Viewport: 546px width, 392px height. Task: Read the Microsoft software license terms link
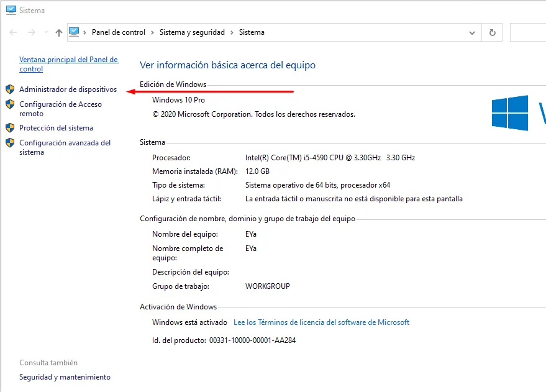[321, 322]
